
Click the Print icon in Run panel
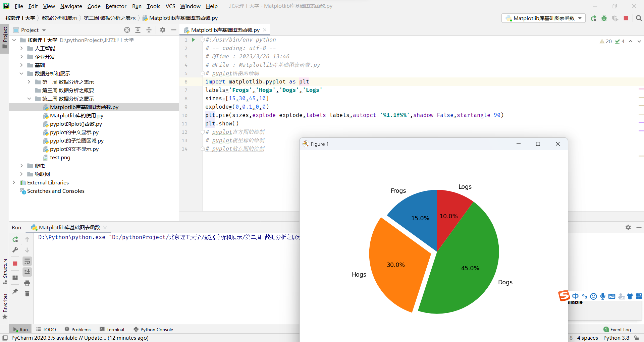click(27, 283)
